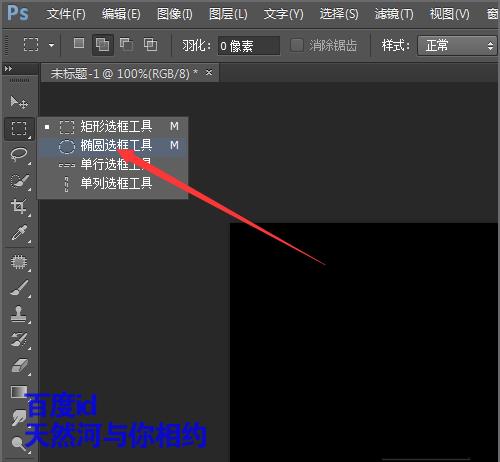Select the Eyedropper tool

tap(19, 233)
